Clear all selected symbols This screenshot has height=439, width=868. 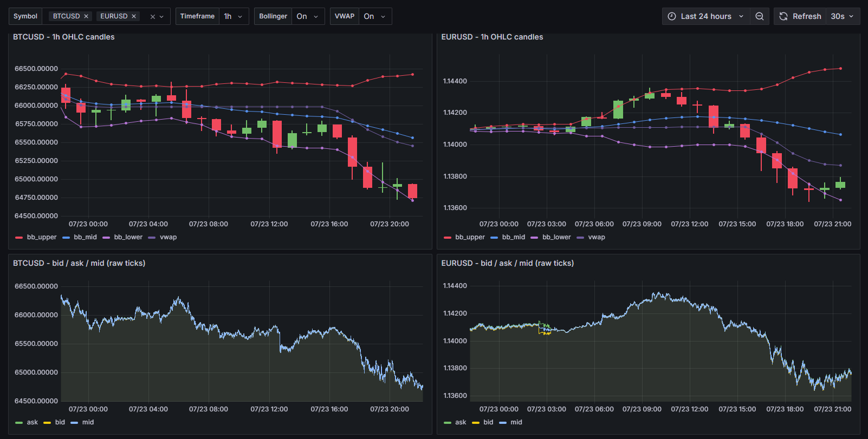(x=153, y=17)
